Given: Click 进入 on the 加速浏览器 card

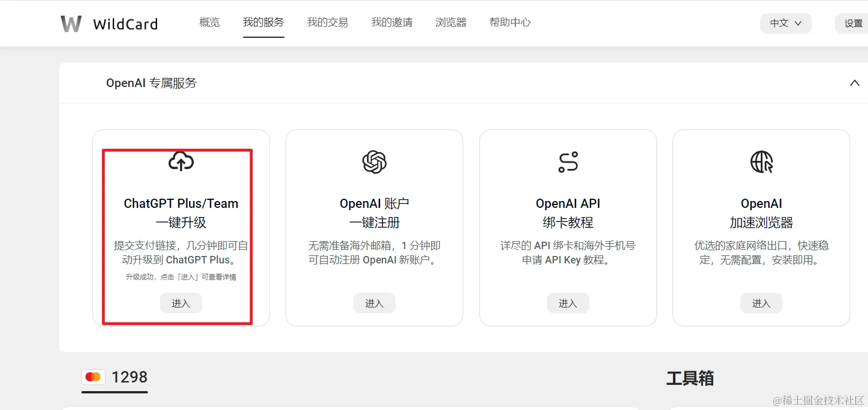Looking at the screenshot, I should [x=761, y=303].
